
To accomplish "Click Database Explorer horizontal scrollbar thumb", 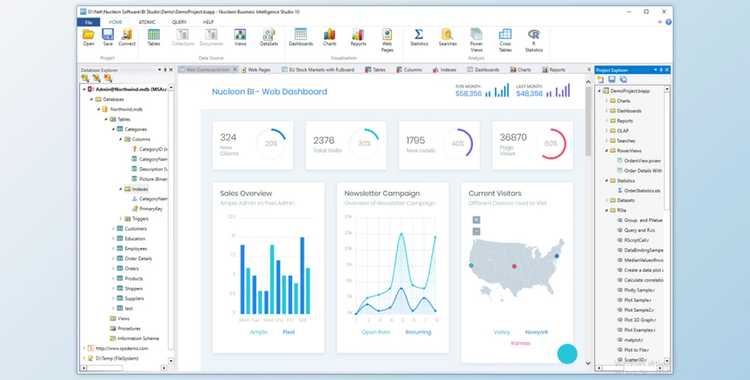I will [x=104, y=368].
